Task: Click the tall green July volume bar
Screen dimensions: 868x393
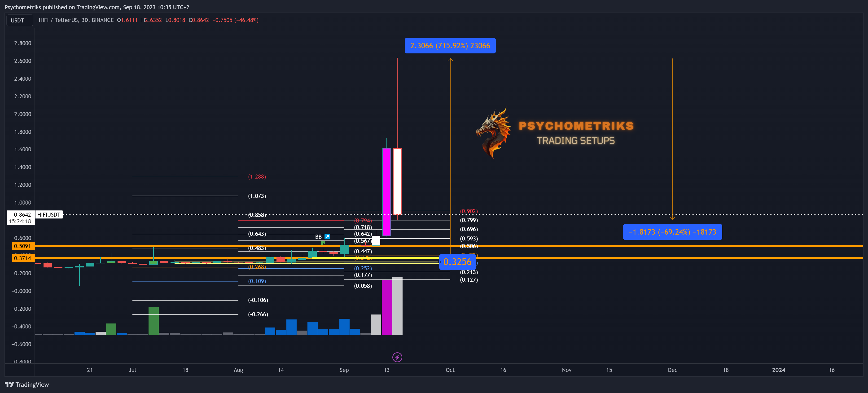Action: (x=154, y=321)
